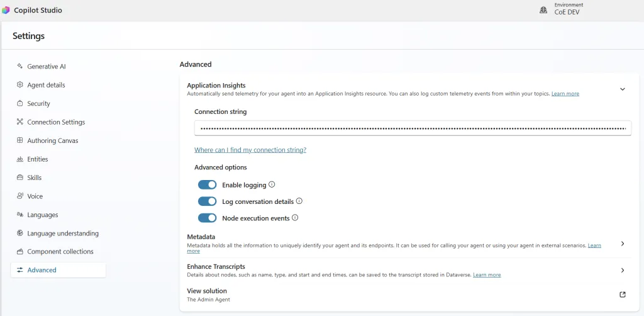Turn off the Enable logging toggle
This screenshot has height=316, width=644.
207,185
